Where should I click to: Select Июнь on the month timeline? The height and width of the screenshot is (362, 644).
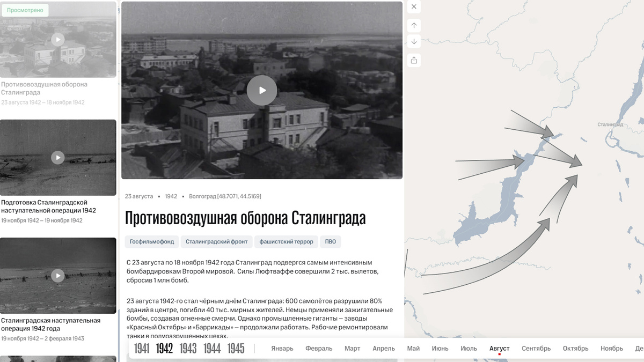(x=440, y=349)
